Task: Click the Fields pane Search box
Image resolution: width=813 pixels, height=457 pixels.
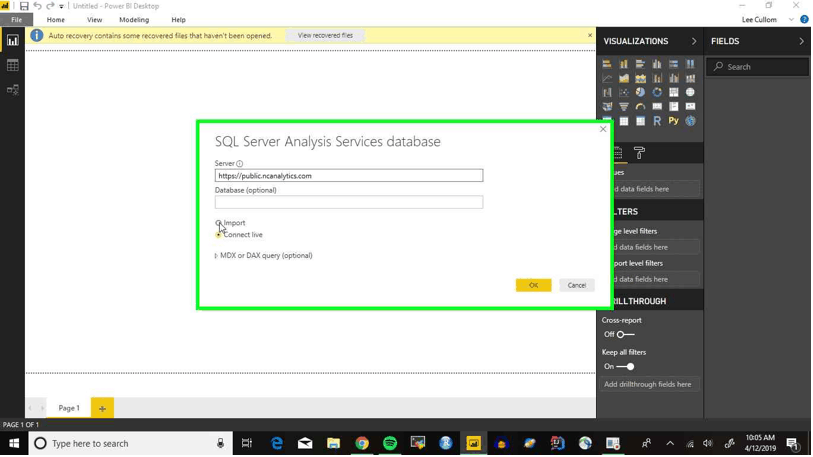Action: pyautogui.click(x=758, y=67)
